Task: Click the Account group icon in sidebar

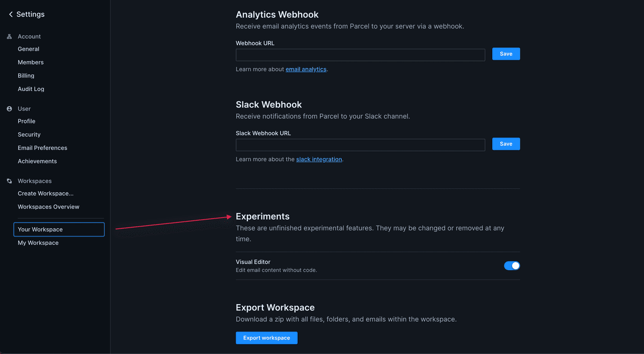Action: 9,36
